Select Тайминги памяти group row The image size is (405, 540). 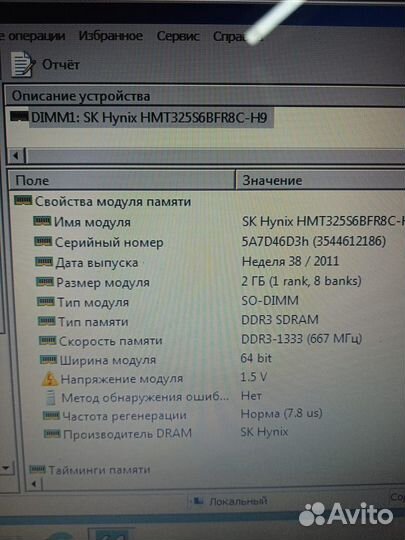pyautogui.click(x=99, y=470)
